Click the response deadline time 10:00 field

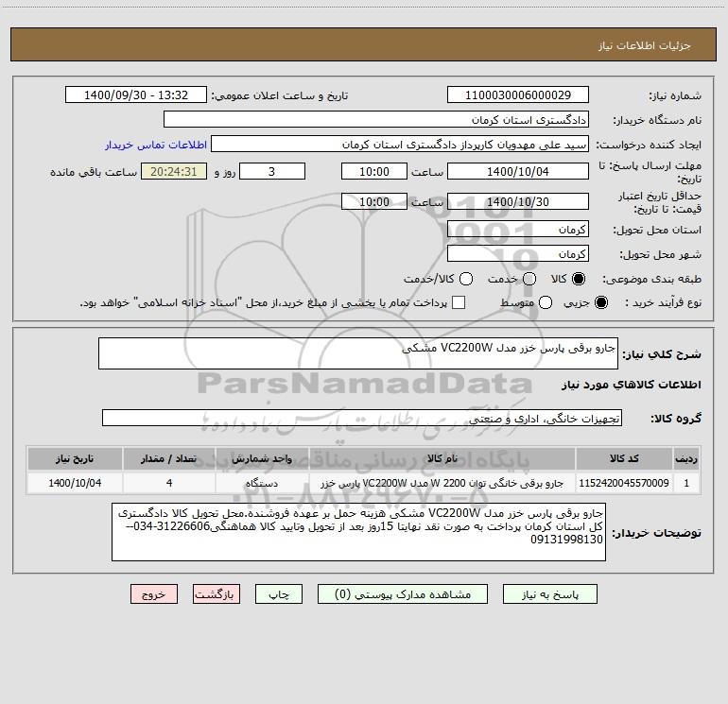[x=374, y=171]
